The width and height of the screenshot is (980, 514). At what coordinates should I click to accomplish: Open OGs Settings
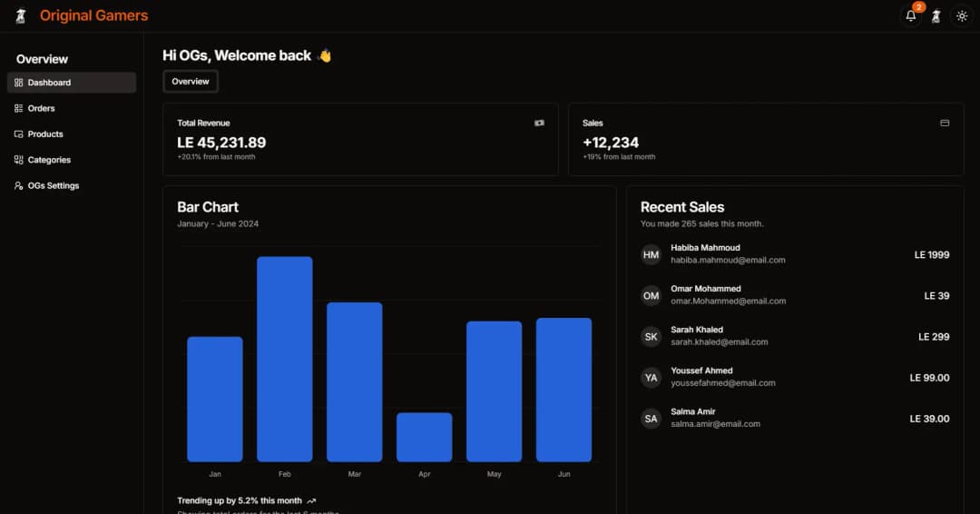pyautogui.click(x=72, y=186)
